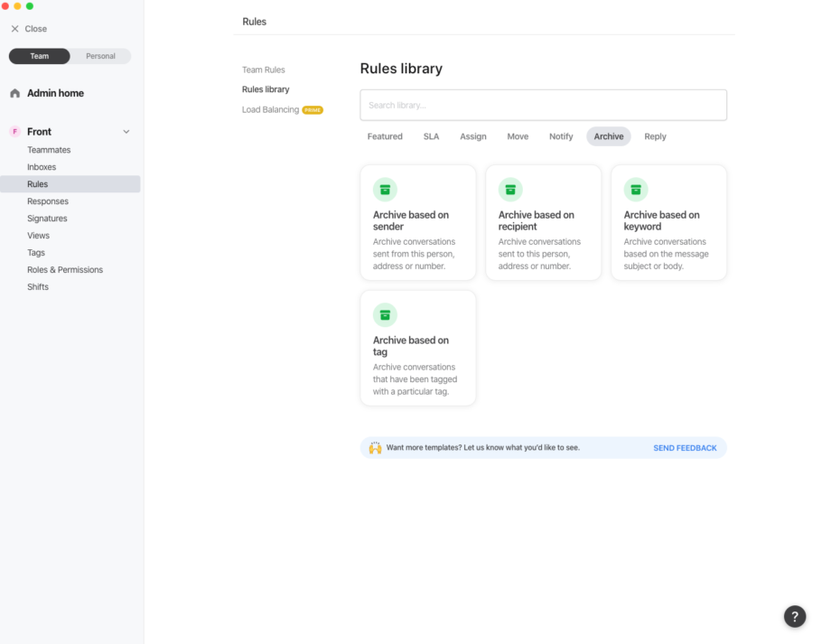This screenshot has width=822, height=644.
Task: Open Admin home page
Action: click(x=56, y=93)
